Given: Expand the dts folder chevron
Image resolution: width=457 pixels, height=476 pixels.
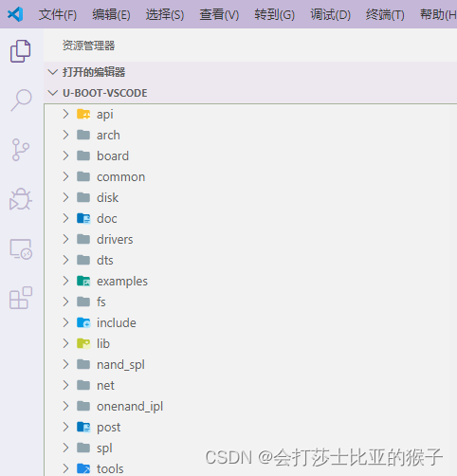Looking at the screenshot, I should point(65,260).
